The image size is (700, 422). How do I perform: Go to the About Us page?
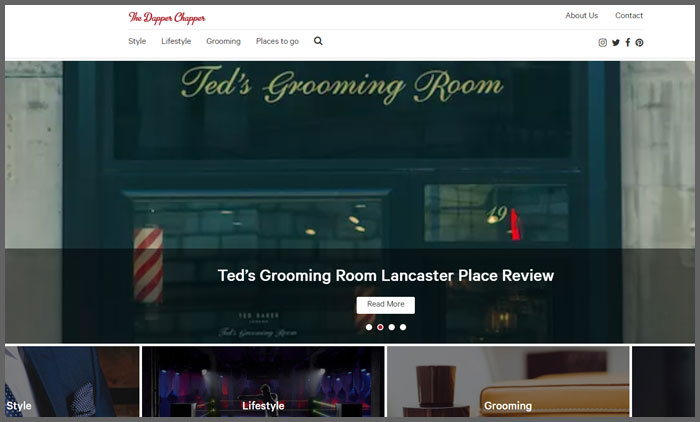pyautogui.click(x=581, y=15)
